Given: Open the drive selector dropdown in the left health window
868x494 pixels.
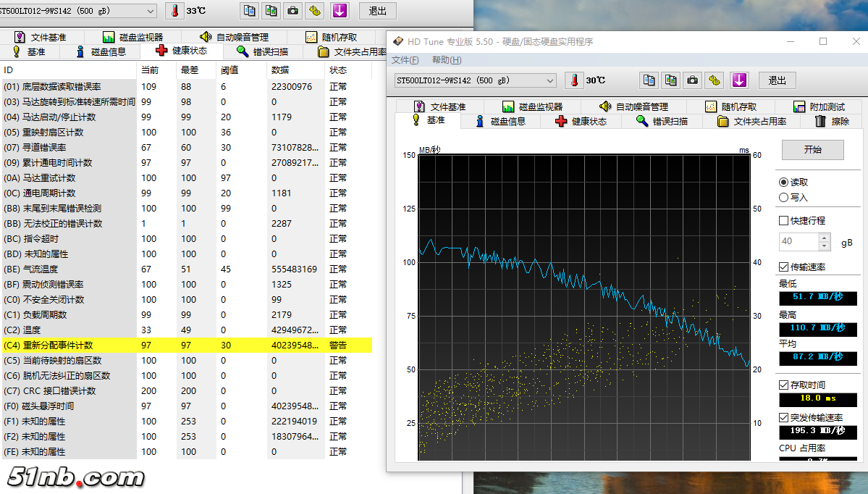Looking at the screenshot, I should pos(150,11).
